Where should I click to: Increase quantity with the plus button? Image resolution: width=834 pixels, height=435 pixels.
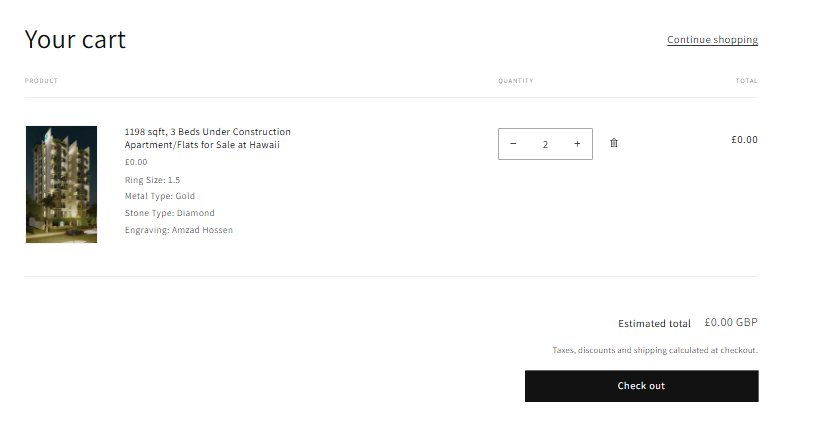[577, 144]
